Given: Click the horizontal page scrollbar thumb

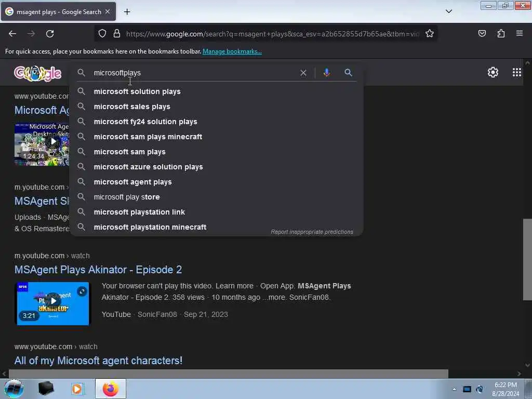Looking at the screenshot, I should (x=229, y=374).
